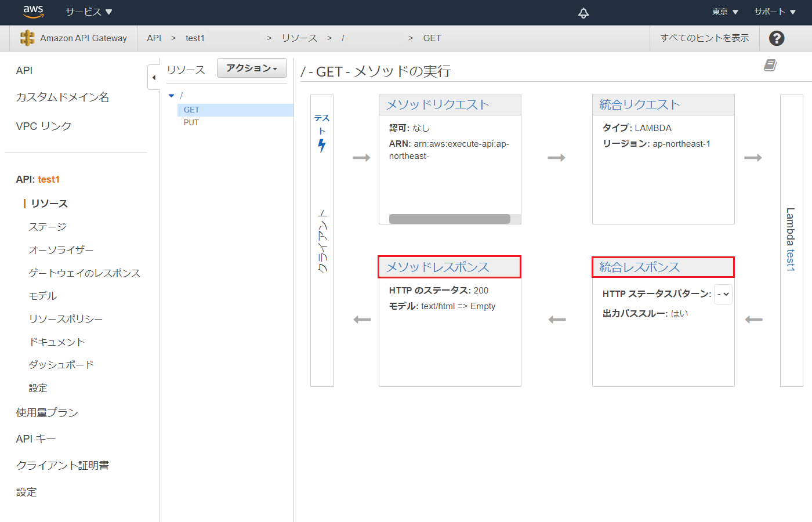The image size is (812, 522).
Task: Select リソース in sidebar
Action: (x=49, y=204)
